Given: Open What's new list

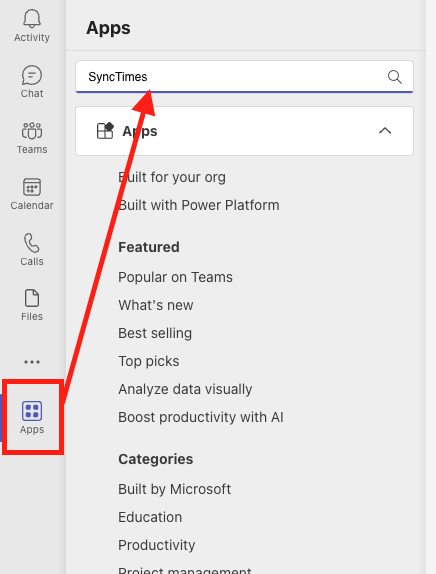Looking at the screenshot, I should pos(156,305).
